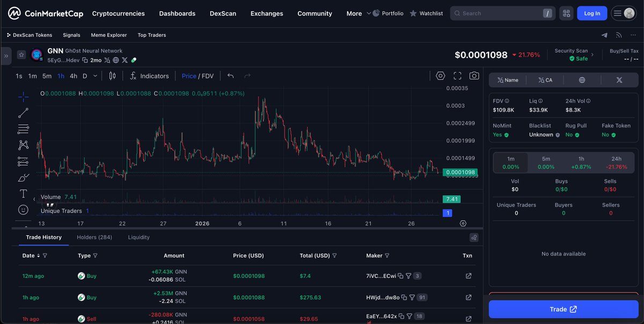Select the 5m stats timeframe

[546, 163]
